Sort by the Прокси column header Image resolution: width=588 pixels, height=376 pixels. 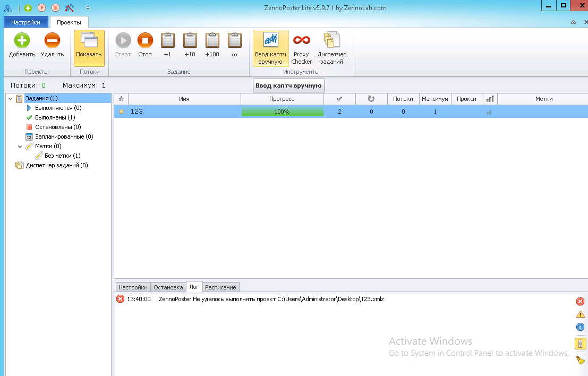tap(466, 99)
